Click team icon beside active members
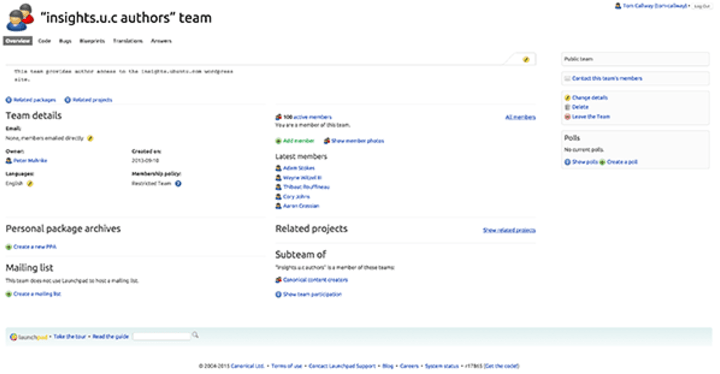The image size is (720, 374). click(278, 117)
